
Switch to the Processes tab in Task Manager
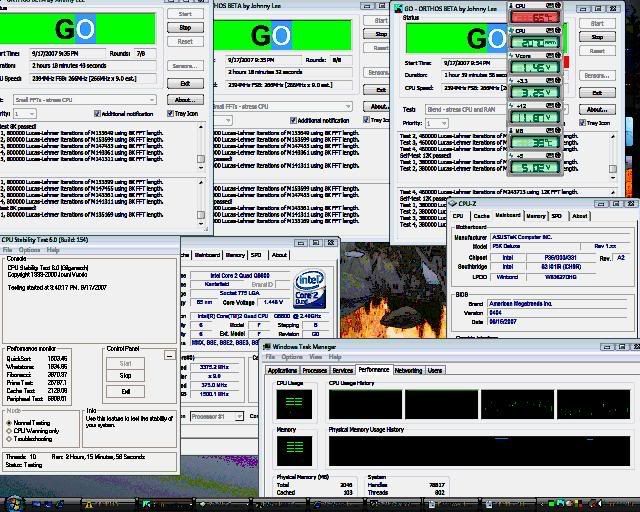pyautogui.click(x=315, y=370)
